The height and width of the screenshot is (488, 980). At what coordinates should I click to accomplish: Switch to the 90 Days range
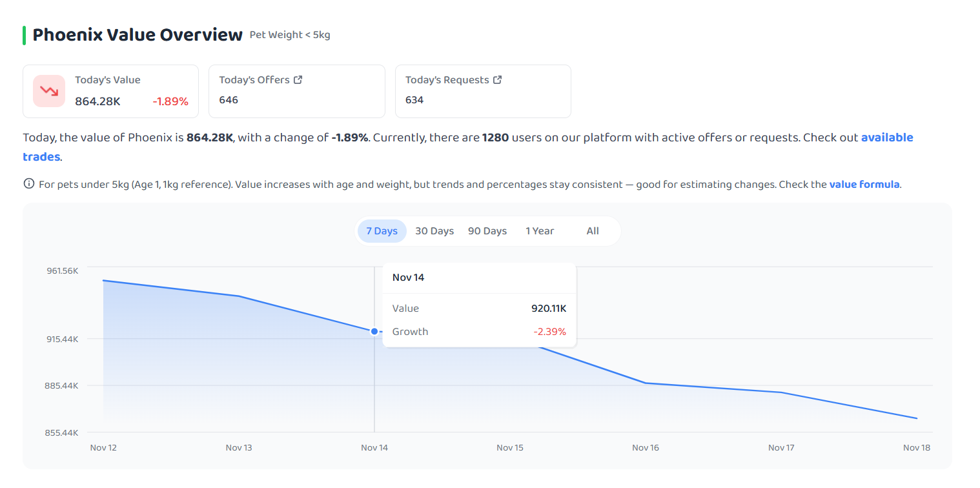tap(487, 231)
